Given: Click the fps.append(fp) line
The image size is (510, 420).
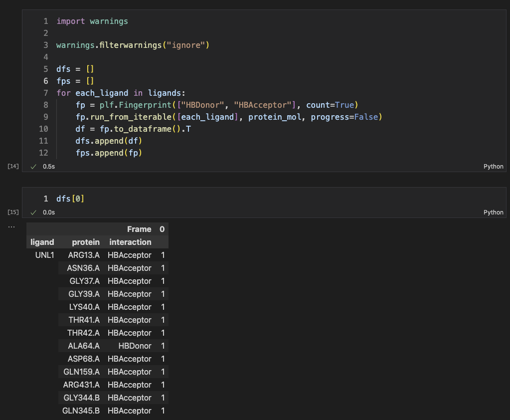Looking at the screenshot, I should 109,153.
